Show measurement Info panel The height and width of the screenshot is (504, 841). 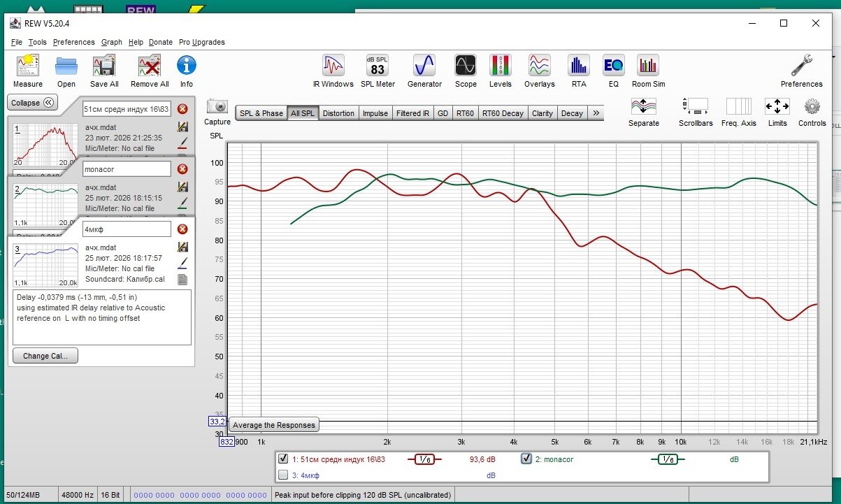pos(187,71)
